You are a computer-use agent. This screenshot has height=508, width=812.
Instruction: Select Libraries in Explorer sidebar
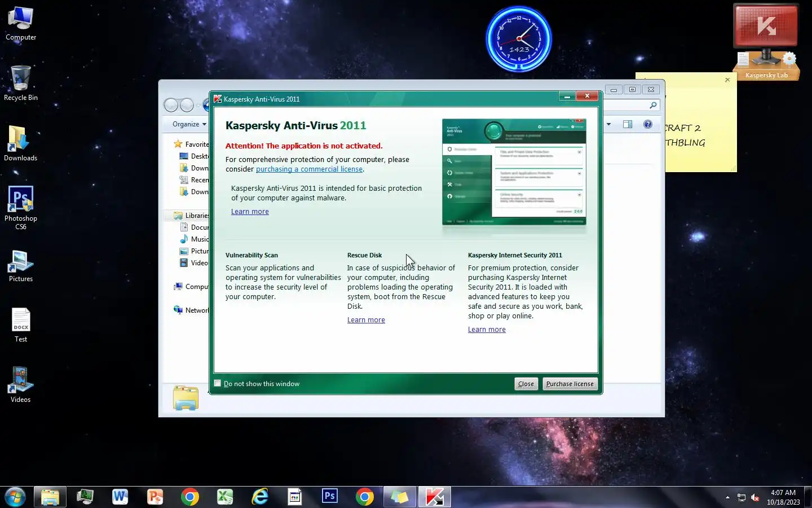(192, 216)
